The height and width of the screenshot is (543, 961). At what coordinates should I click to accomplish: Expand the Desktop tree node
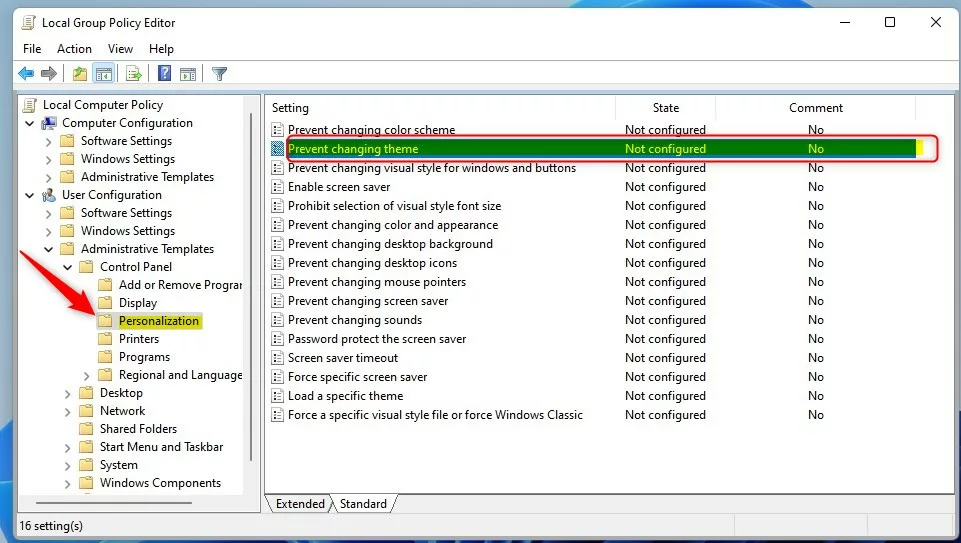[67, 394]
